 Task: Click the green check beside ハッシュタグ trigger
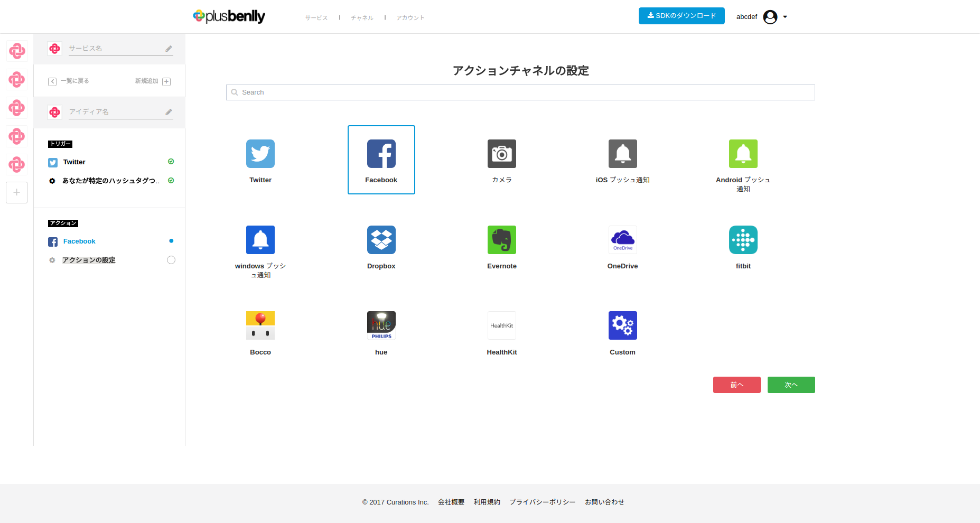(171, 181)
